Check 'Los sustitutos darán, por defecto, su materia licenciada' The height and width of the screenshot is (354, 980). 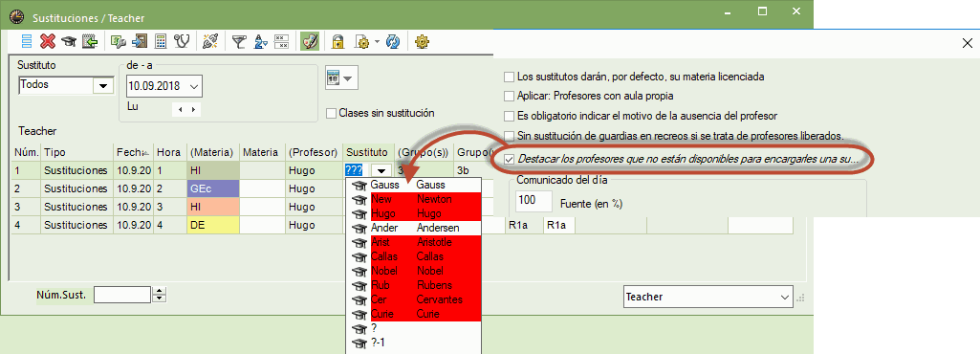509,77
